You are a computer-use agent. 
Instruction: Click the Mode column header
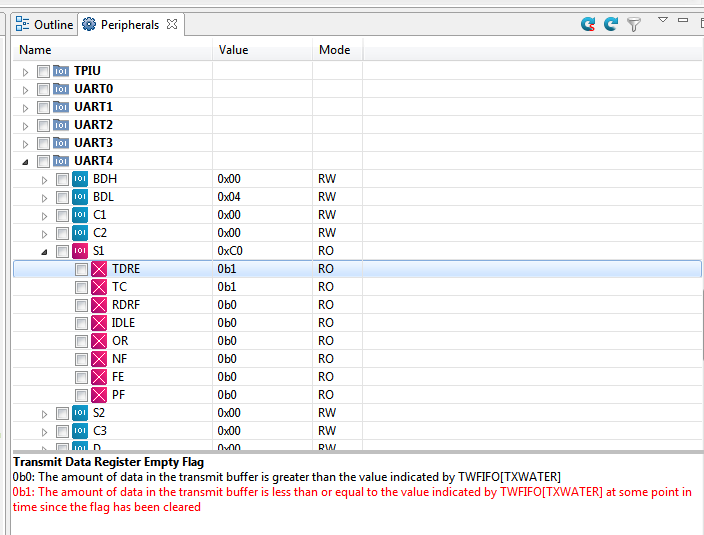pos(338,50)
